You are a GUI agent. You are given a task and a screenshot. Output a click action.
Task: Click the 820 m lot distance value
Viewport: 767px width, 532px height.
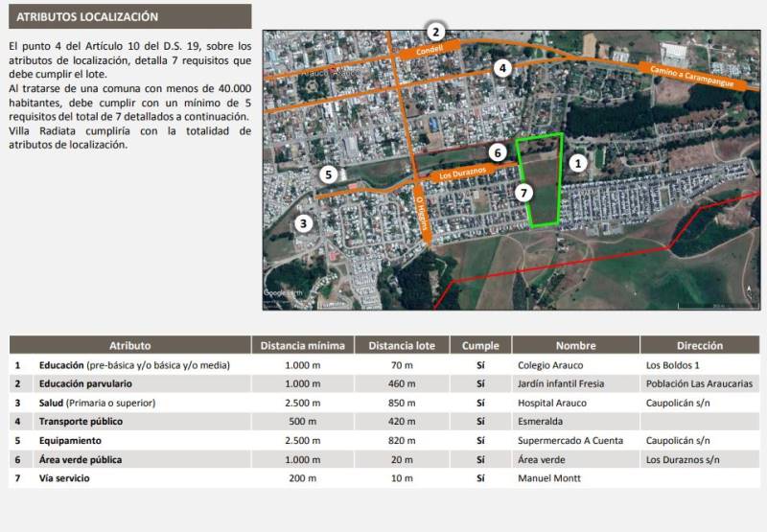[402, 441]
